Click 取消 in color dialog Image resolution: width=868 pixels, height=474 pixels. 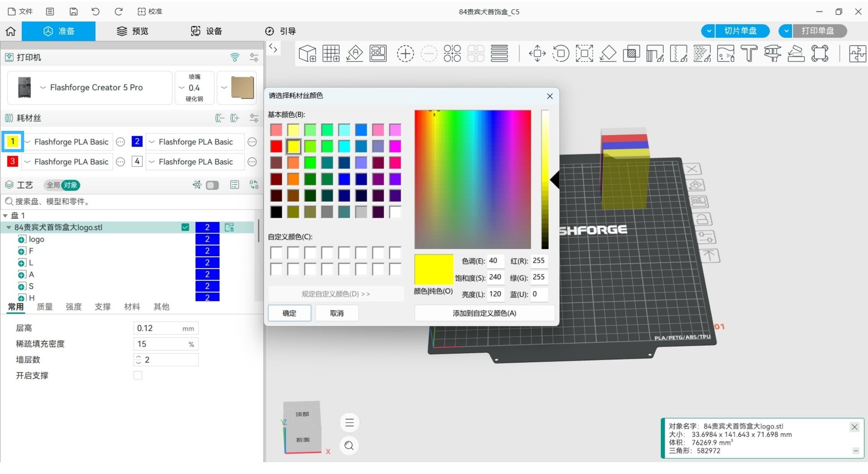[337, 313]
